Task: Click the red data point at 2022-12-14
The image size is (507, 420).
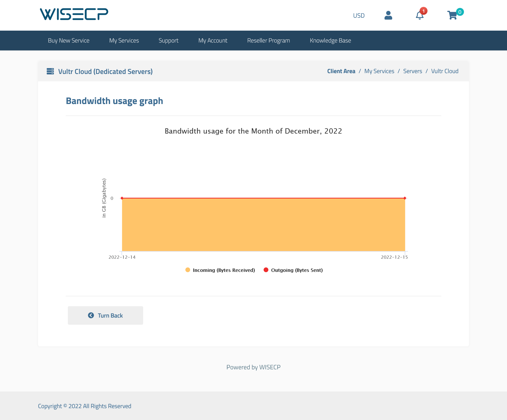Action: click(122, 198)
